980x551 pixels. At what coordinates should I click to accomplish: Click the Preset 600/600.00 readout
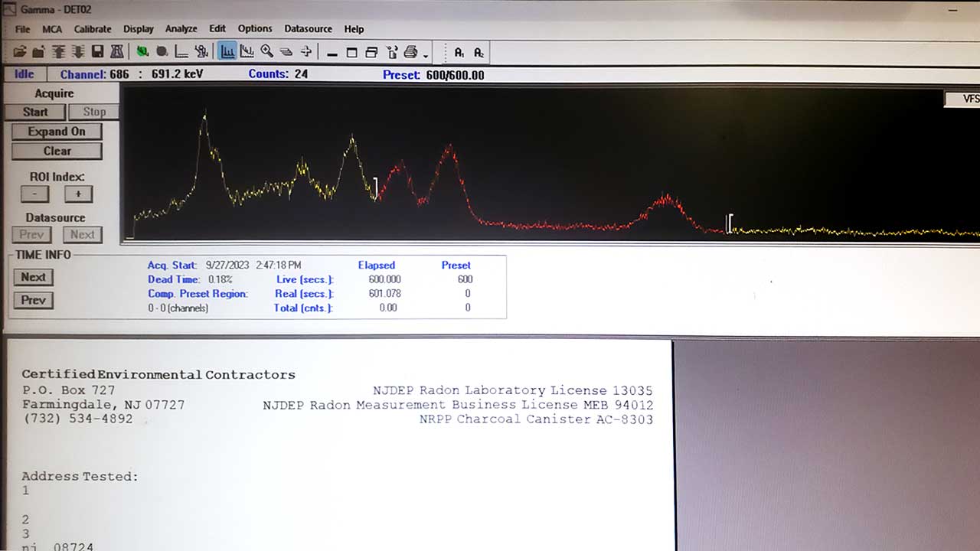coord(433,75)
